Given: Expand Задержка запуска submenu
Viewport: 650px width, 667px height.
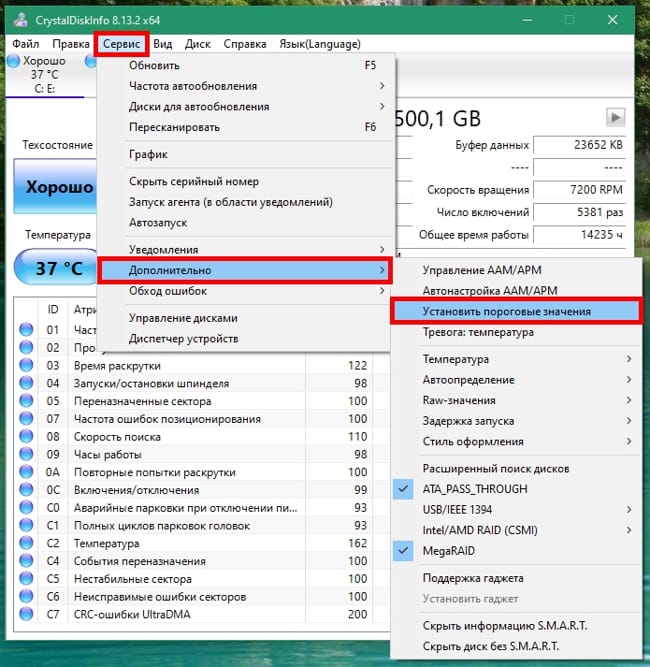Looking at the screenshot, I should pos(516,421).
